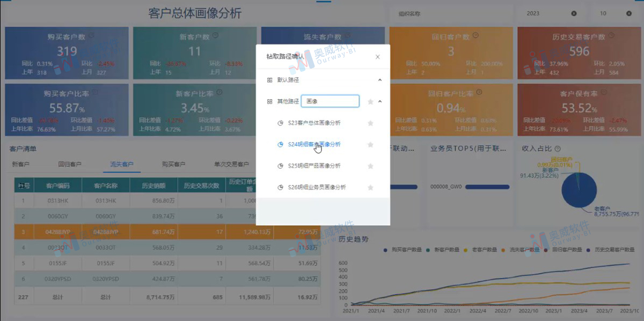Click the pie icon of S23客户总体画像分析
Screen dimensions: 644x321
pyautogui.click(x=280, y=123)
